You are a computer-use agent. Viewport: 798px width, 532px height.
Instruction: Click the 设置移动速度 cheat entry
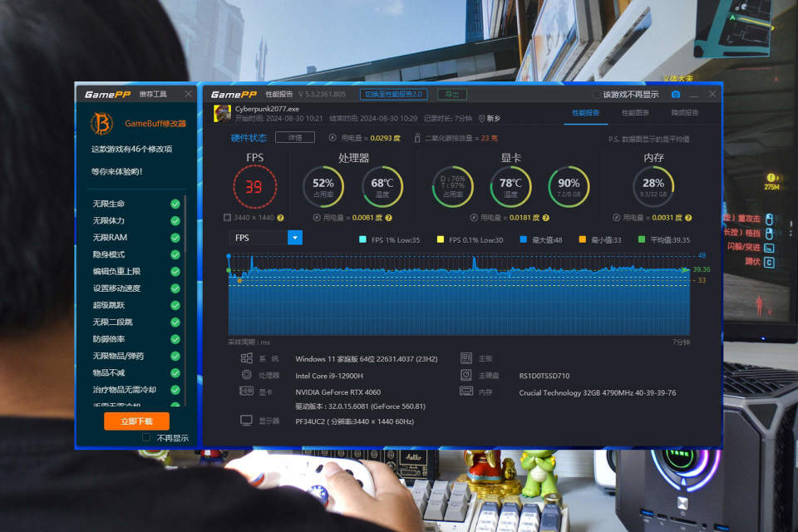(x=116, y=288)
